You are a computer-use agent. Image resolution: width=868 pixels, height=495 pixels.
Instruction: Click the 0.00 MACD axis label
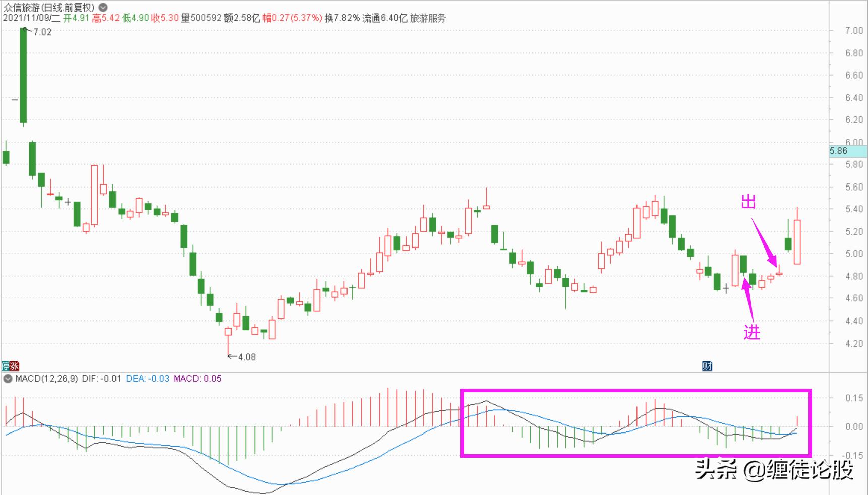[x=854, y=426]
